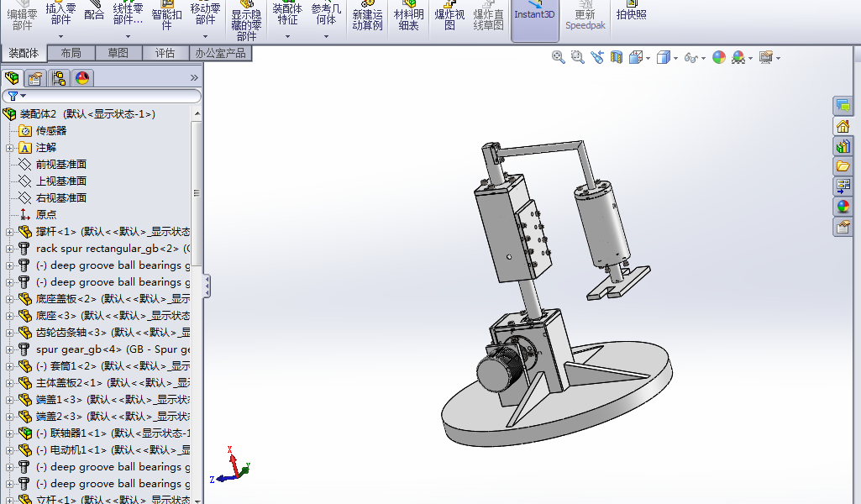The height and width of the screenshot is (504, 861).
Task: Open the View Palette task pane icon
Action: coord(843,186)
